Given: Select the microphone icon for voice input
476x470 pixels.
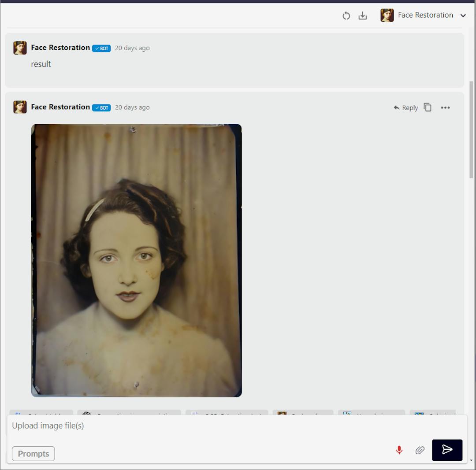Looking at the screenshot, I should click(x=399, y=450).
